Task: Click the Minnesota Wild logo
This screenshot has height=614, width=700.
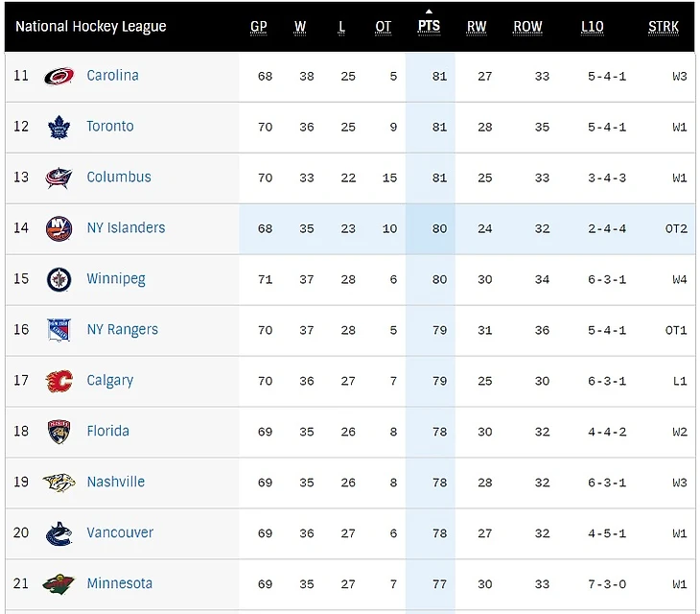Action: point(58,584)
